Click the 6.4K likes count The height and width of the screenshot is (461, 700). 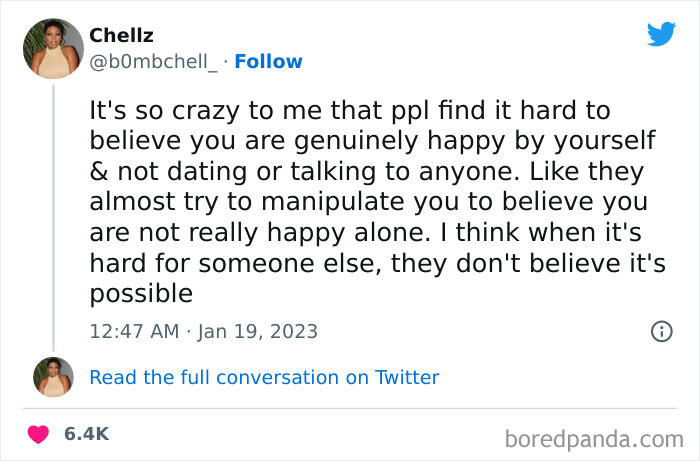coord(86,433)
